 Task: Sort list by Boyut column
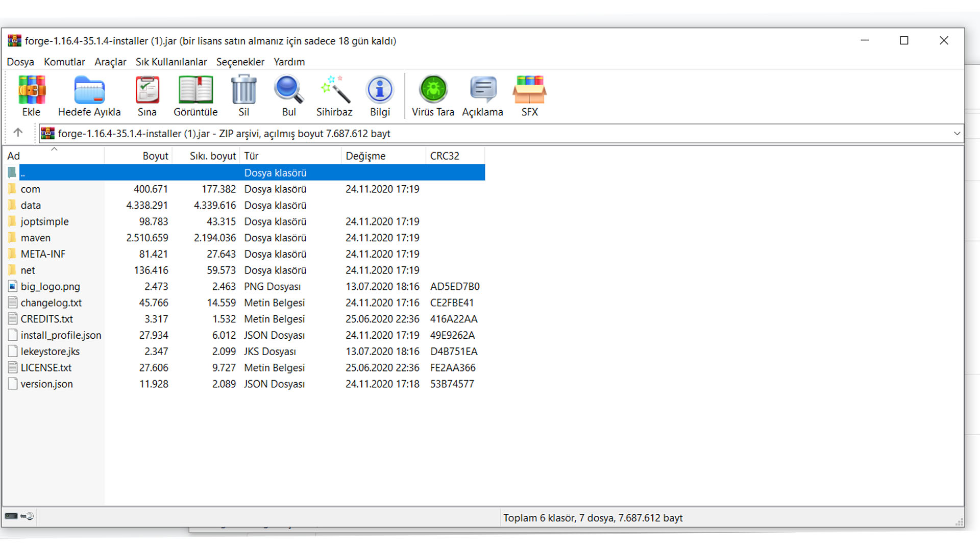point(138,156)
